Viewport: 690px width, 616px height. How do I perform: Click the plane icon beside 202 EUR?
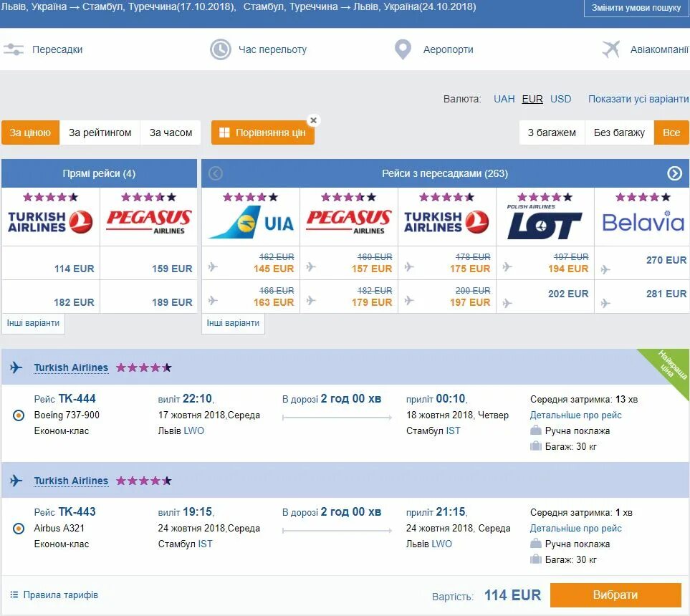[507, 303]
